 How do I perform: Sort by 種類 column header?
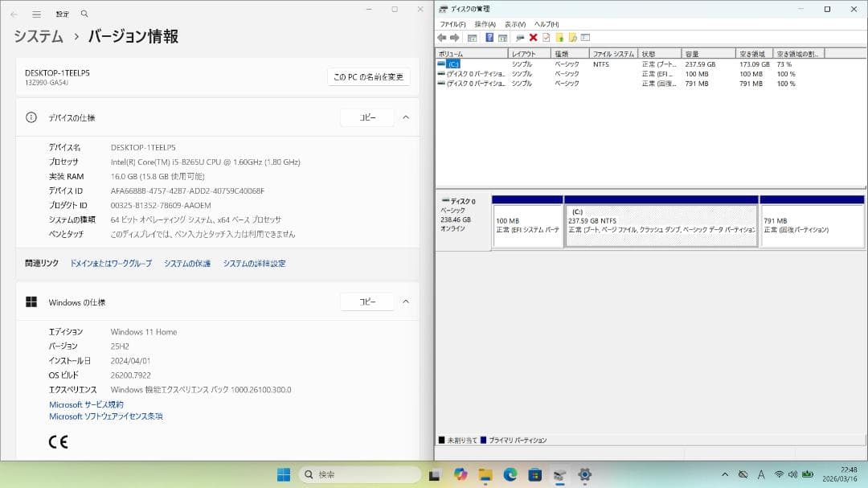570,54
